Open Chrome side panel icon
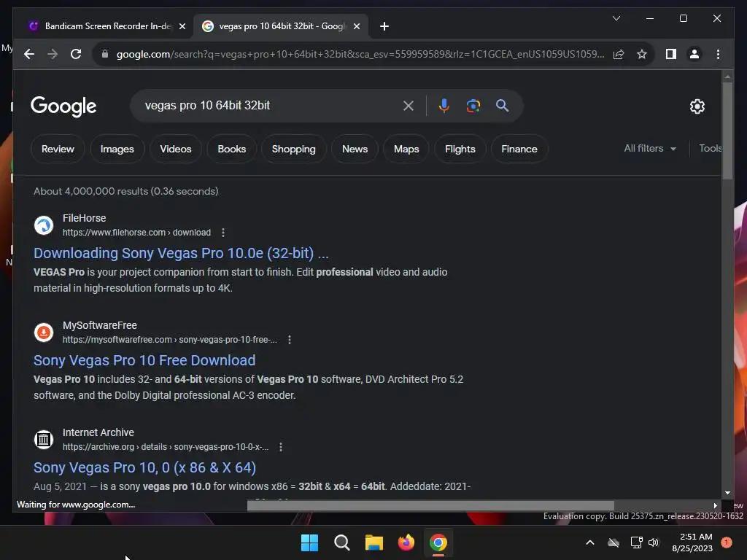747x560 pixels. click(671, 54)
